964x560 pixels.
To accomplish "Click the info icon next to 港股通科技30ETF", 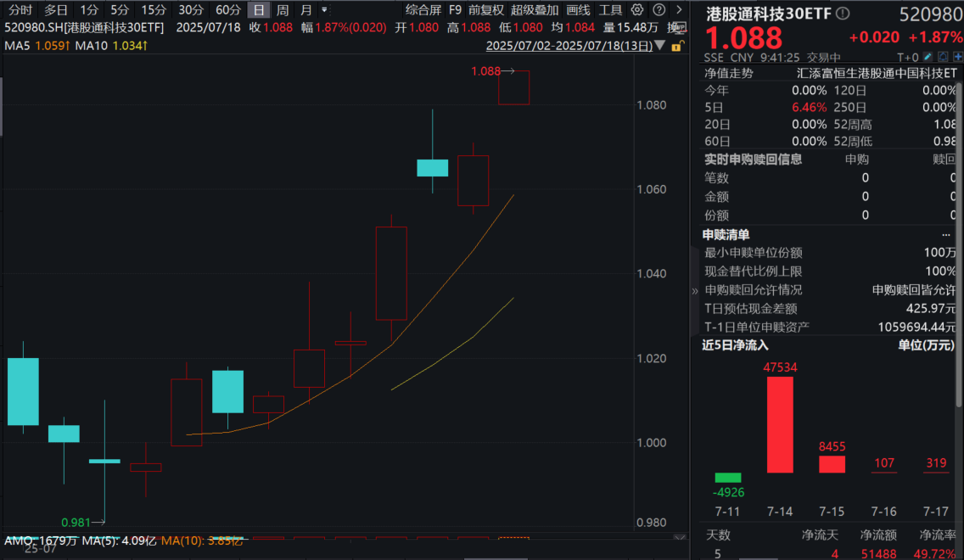I will click(x=843, y=14).
